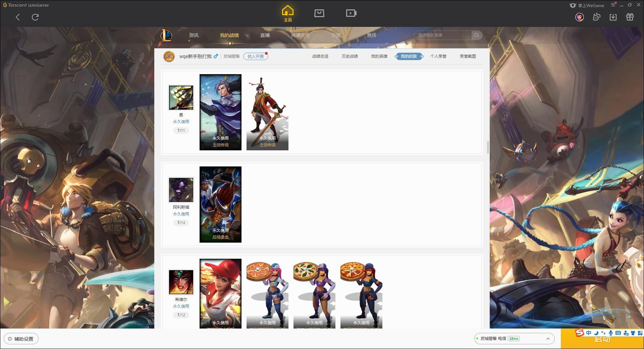Open the main hamburger menu

tap(613, 5)
